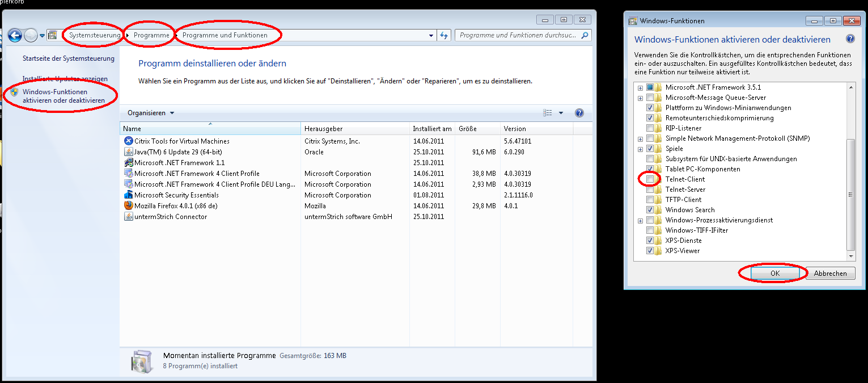Select the Citrix Tools for Virtual Machines icon
Image resolution: width=868 pixels, height=383 pixels.
128,141
